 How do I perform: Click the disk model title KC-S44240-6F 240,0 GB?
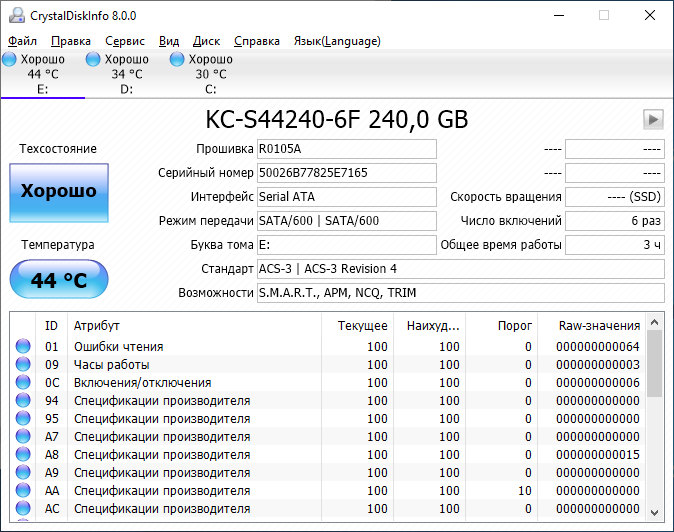(x=337, y=119)
